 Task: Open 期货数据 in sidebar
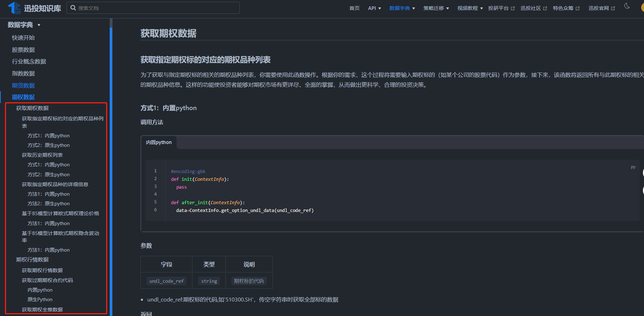tap(23, 85)
